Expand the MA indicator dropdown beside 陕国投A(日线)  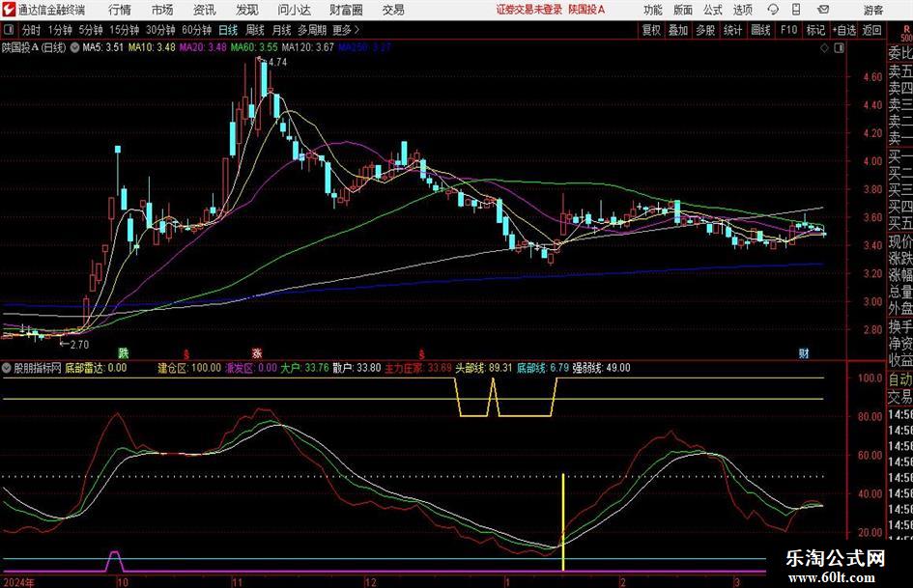point(74,47)
